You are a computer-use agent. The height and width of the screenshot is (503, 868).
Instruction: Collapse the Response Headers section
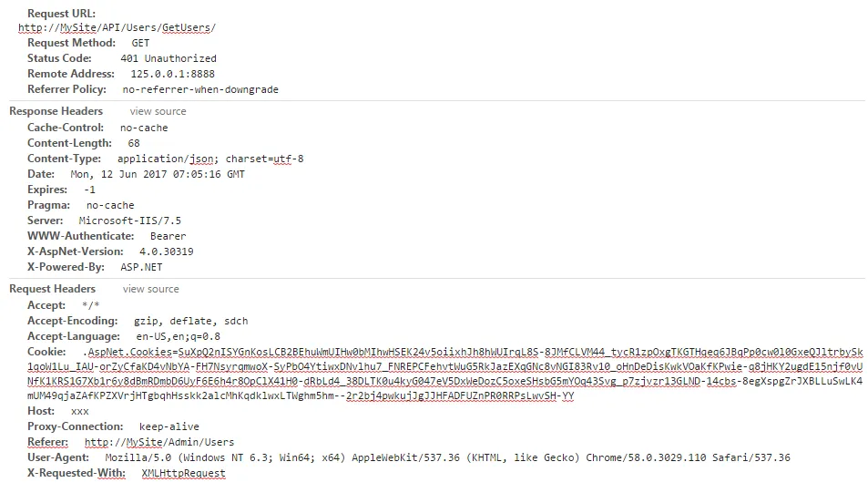pyautogui.click(x=56, y=111)
